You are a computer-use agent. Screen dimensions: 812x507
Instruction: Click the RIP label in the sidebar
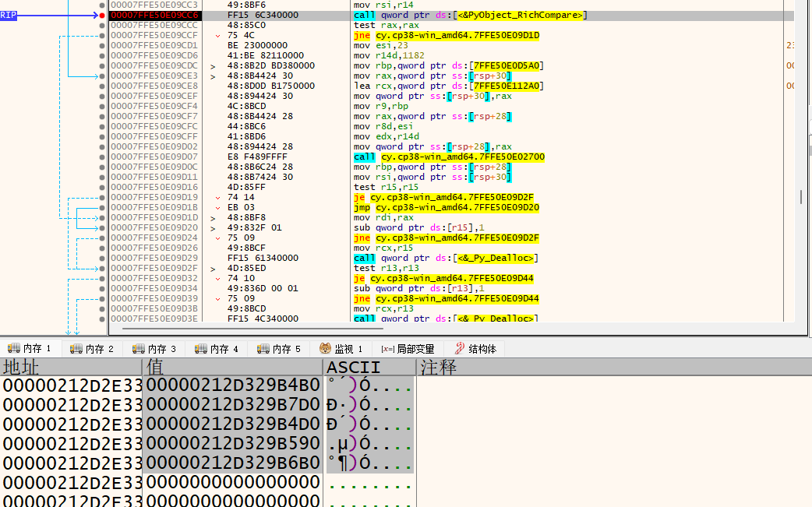coord(9,16)
